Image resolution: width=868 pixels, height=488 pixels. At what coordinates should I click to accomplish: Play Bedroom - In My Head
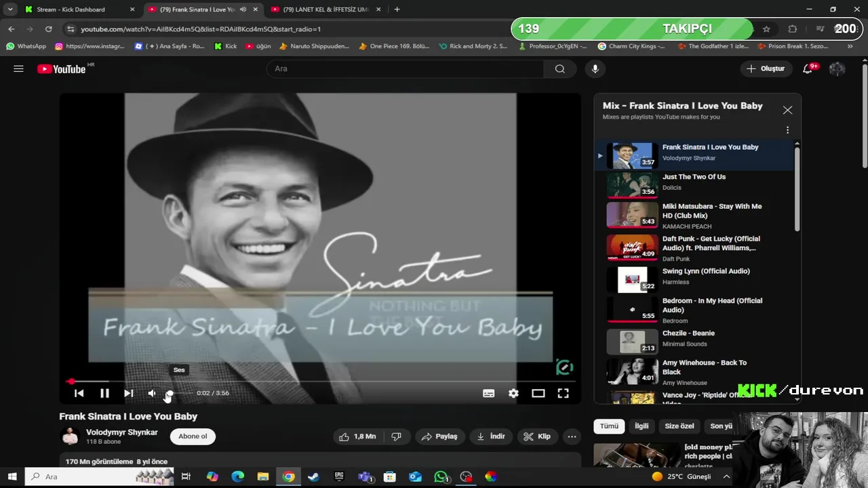click(x=694, y=310)
